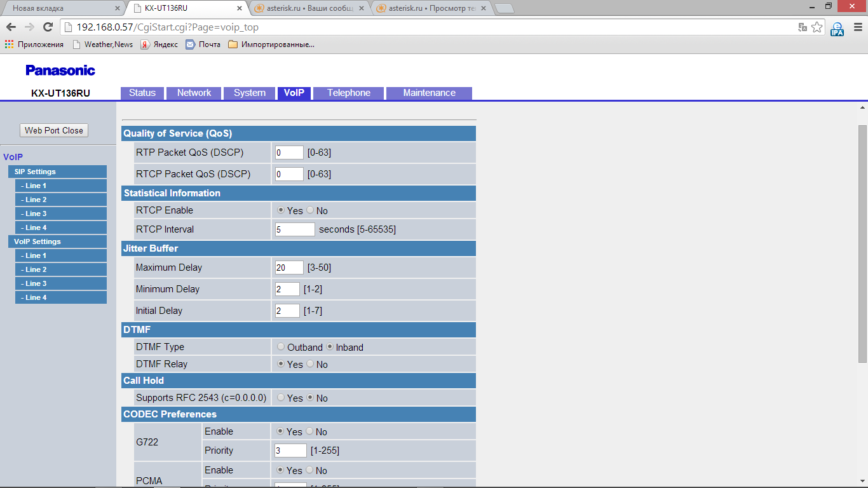
Task: Click the page vertical scrollbar
Action: click(x=862, y=241)
